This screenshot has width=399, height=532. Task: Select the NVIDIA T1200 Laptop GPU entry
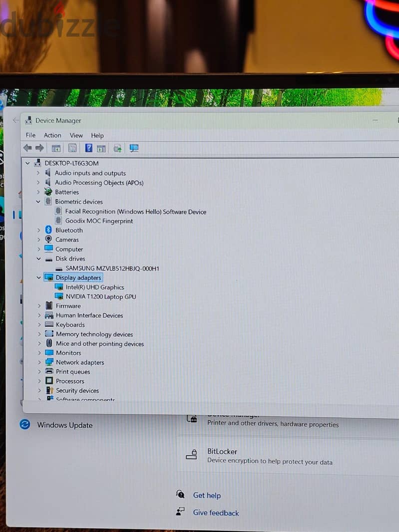[x=101, y=296]
